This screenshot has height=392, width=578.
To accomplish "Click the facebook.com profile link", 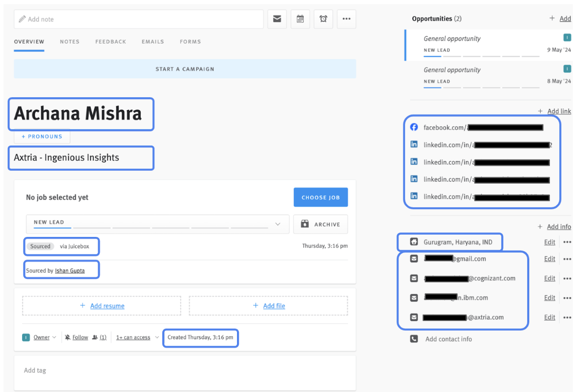I will [483, 127].
